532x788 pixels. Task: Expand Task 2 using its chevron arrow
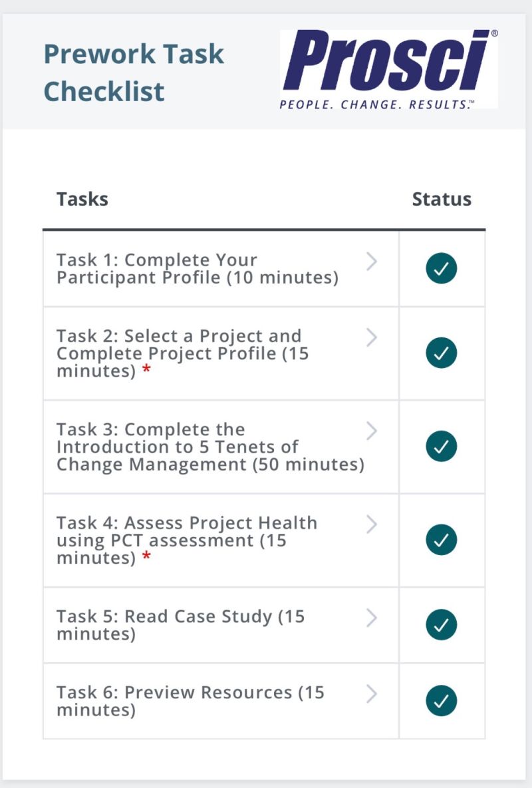pos(371,337)
